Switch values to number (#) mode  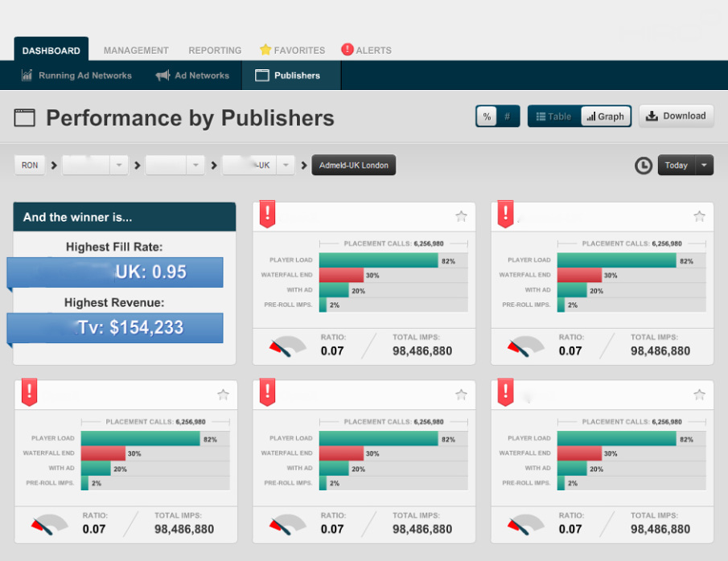tap(507, 117)
